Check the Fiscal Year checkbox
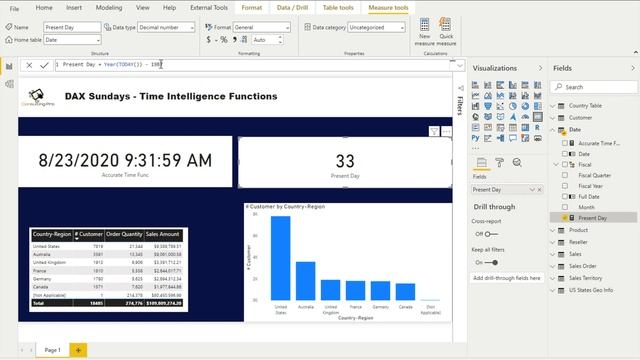Screen dimensions: 640x360 point(565,186)
